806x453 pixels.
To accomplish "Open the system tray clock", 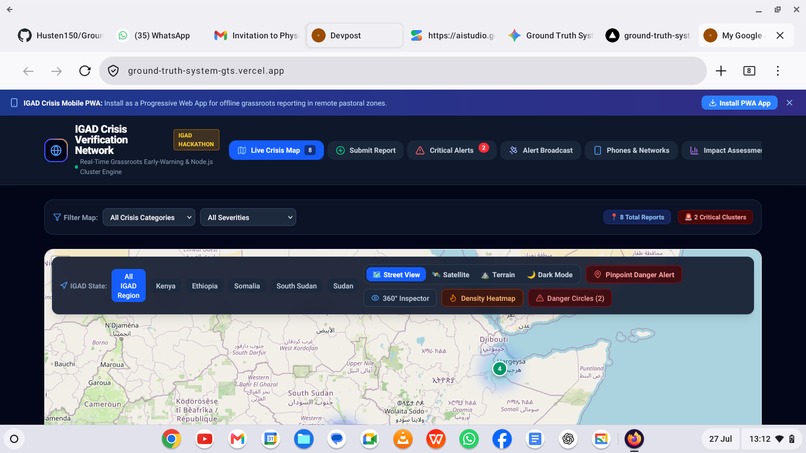I will click(773, 439).
